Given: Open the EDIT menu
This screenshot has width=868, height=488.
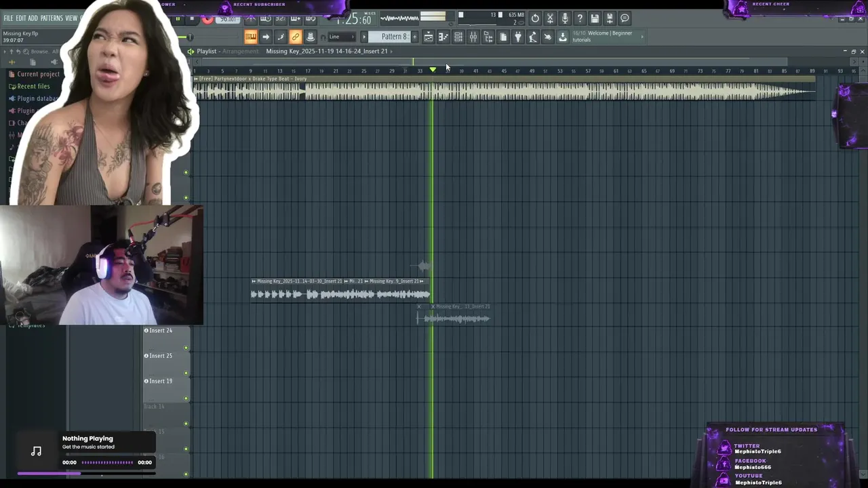Looking at the screenshot, I should click(21, 18).
